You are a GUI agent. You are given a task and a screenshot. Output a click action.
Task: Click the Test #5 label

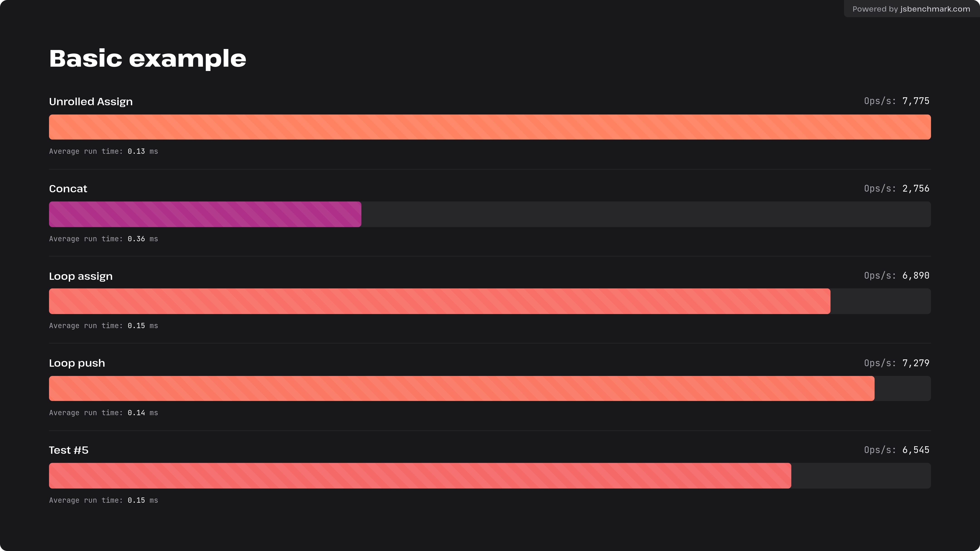(69, 450)
